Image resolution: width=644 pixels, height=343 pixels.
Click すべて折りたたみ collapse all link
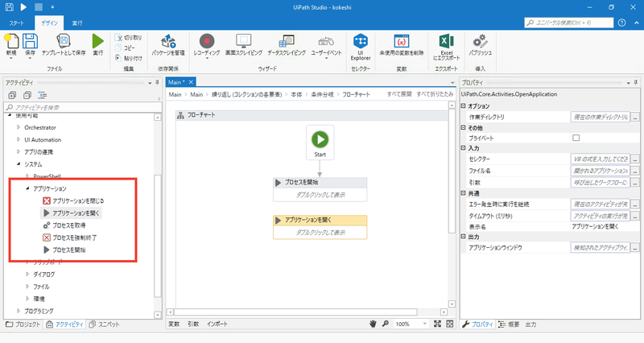[435, 94]
